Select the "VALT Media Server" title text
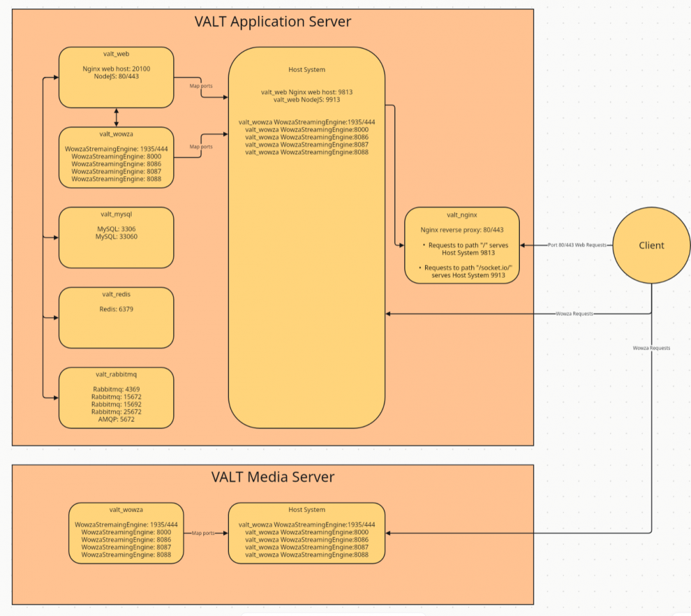The image size is (691, 616). [273, 476]
